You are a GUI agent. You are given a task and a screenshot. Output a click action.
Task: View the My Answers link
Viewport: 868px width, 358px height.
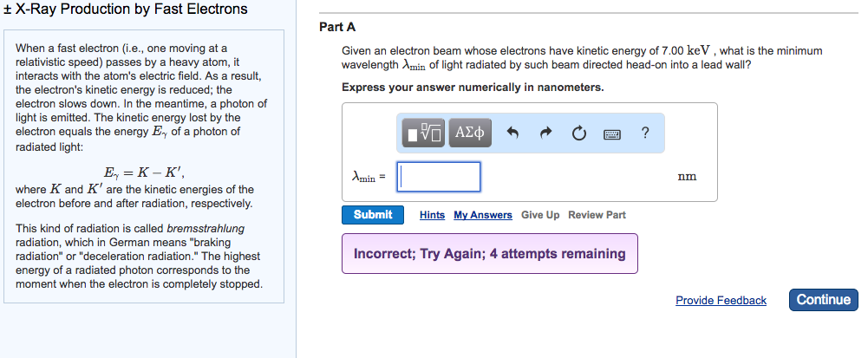click(482, 215)
